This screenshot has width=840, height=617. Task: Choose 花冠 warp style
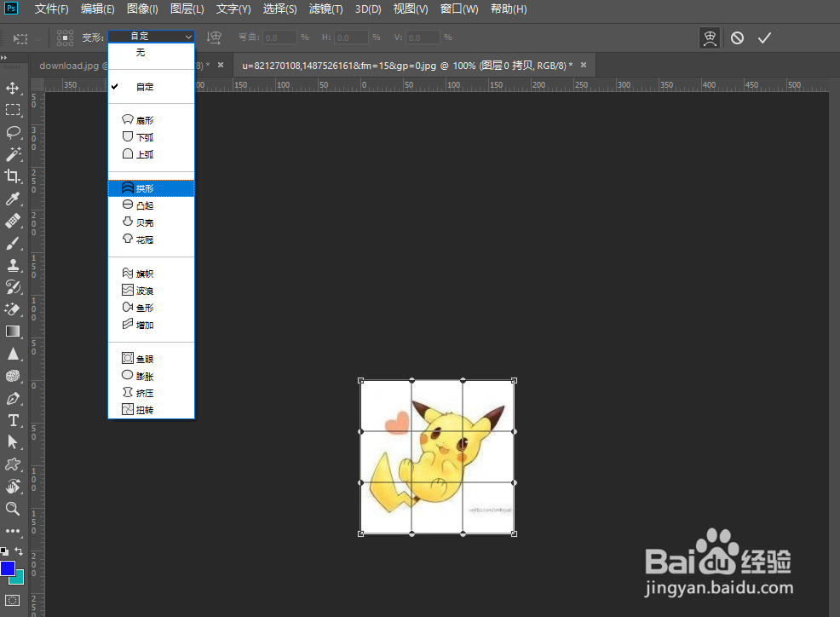point(151,239)
